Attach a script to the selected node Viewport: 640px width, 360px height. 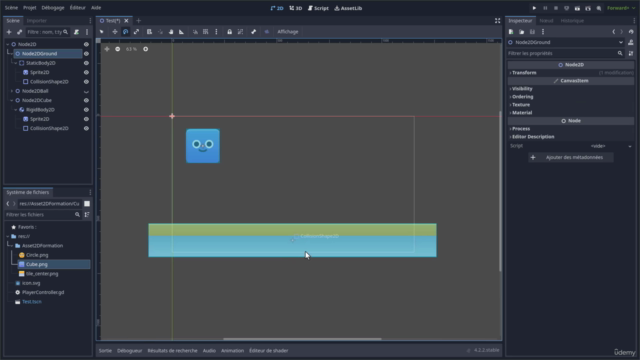pos(76,32)
